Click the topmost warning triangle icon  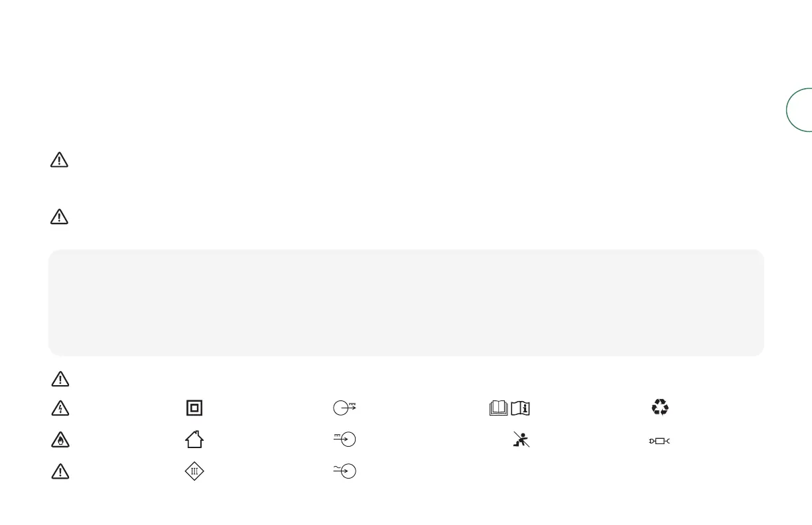[60, 160]
